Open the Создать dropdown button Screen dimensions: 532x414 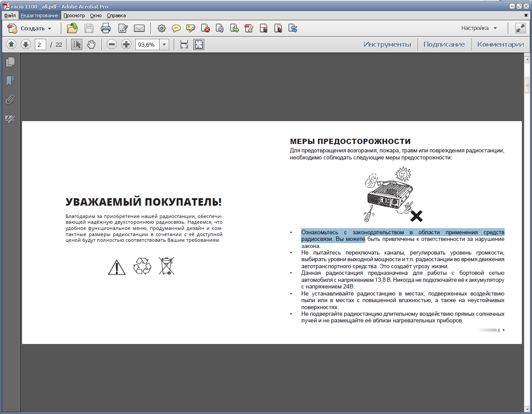pyautogui.click(x=30, y=29)
